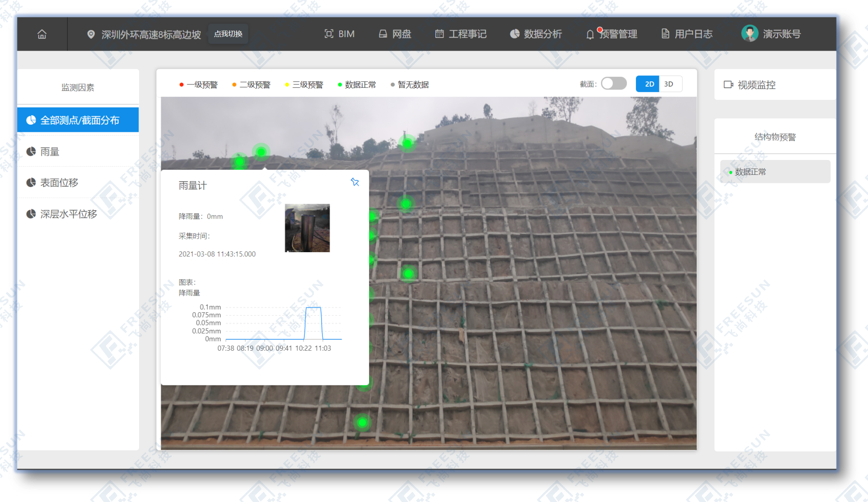Click the green 数据正常 legend item
This screenshot has height=502, width=868.
click(x=357, y=84)
